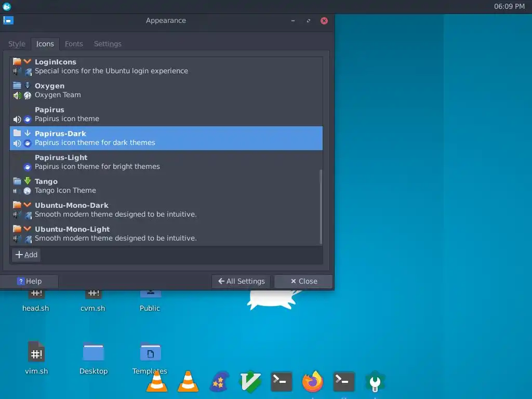532x399 pixels.
Task: Minimize the Appearance window
Action: coord(293,21)
